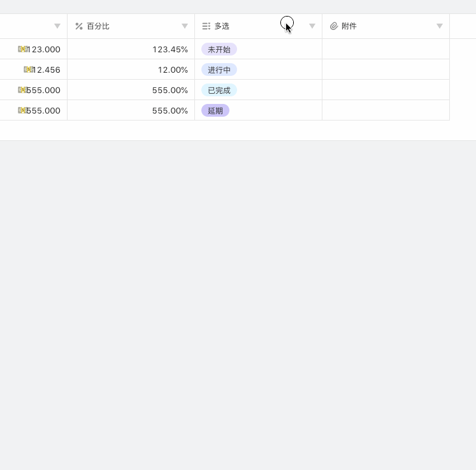Click the 进行中 tag
The height and width of the screenshot is (470, 476).
click(219, 70)
